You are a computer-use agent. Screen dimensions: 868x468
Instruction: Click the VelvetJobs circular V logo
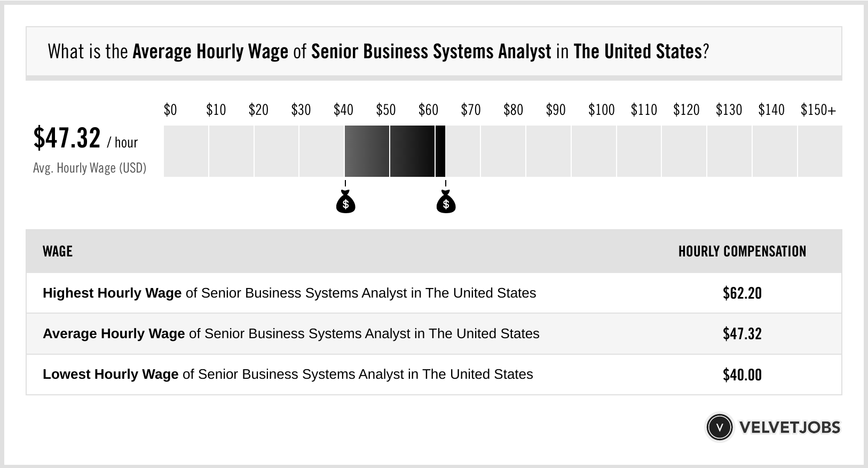click(719, 427)
